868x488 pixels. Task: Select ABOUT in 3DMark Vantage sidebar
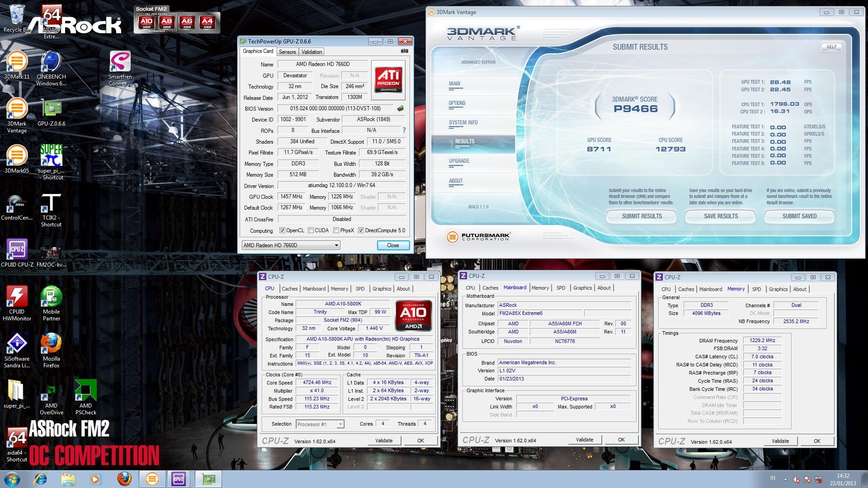(x=456, y=181)
